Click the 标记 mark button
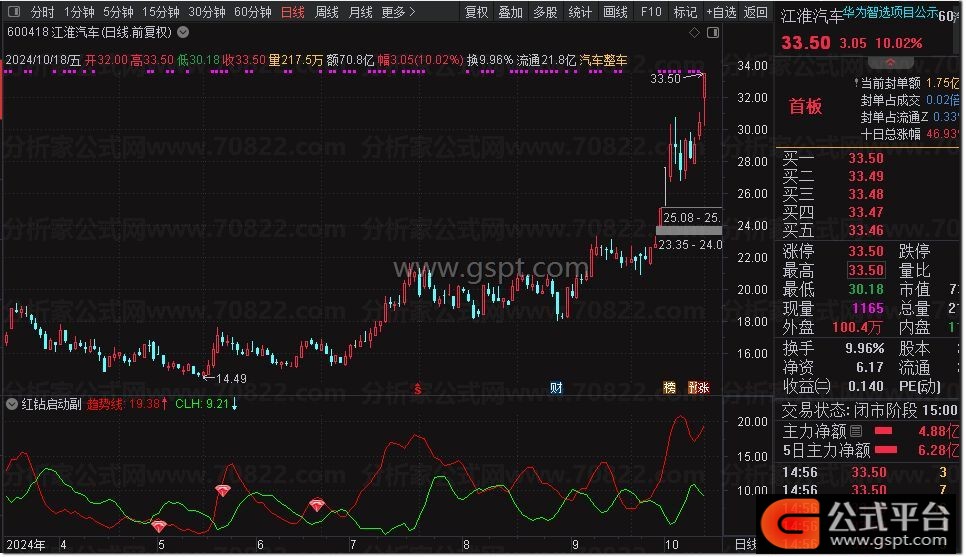The image size is (966, 557). coord(684,12)
